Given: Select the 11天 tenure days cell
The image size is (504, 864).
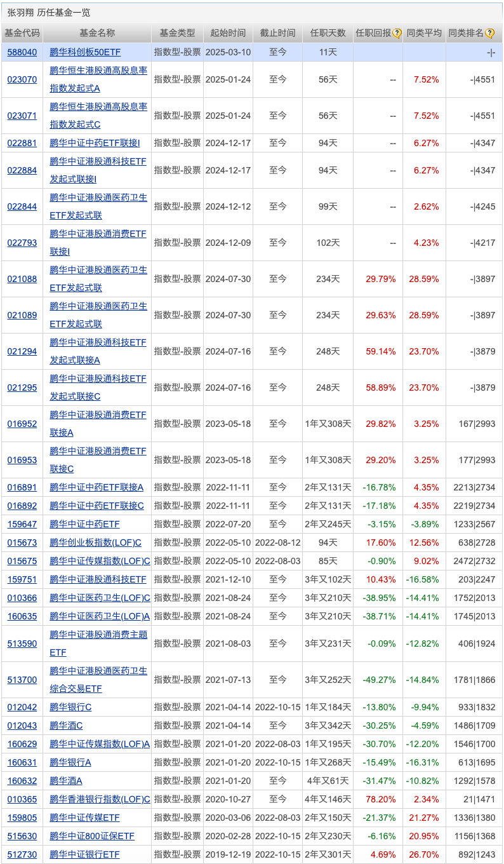Looking at the screenshot, I should coord(328,52).
